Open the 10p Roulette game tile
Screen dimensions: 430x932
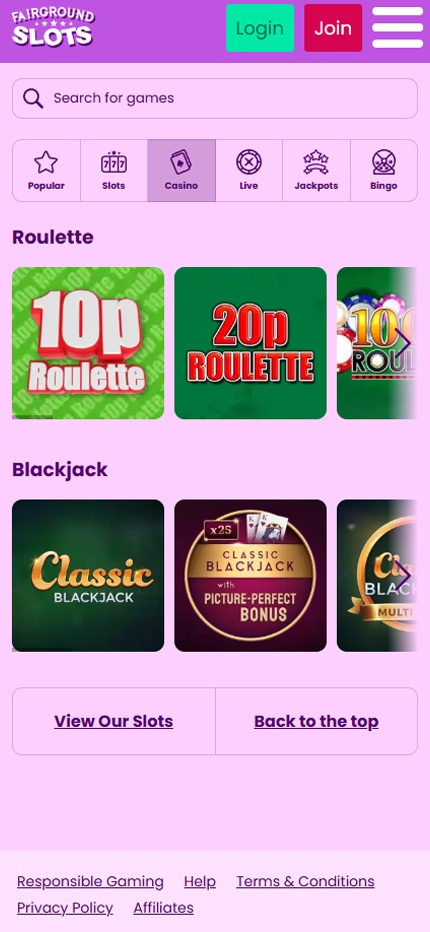[x=88, y=343]
